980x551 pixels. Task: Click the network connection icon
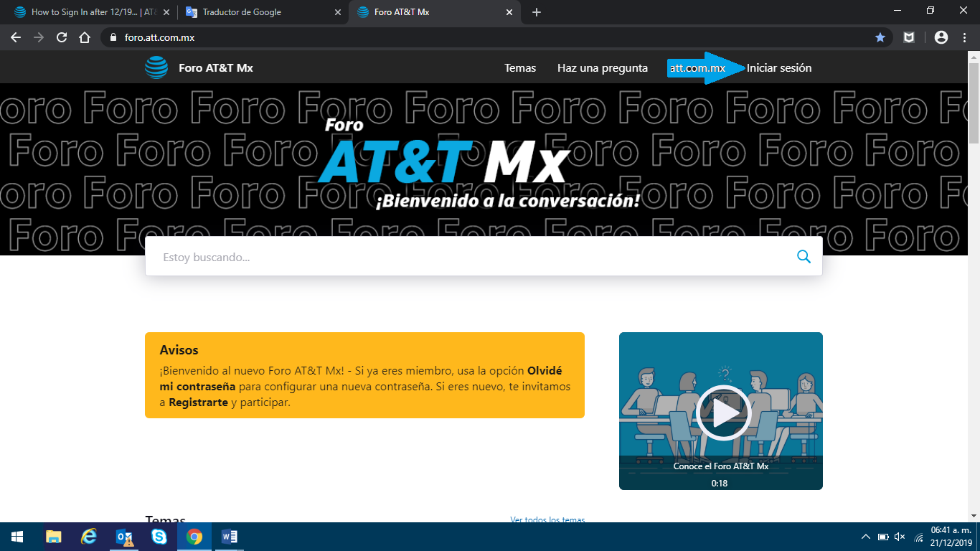pyautogui.click(x=918, y=537)
